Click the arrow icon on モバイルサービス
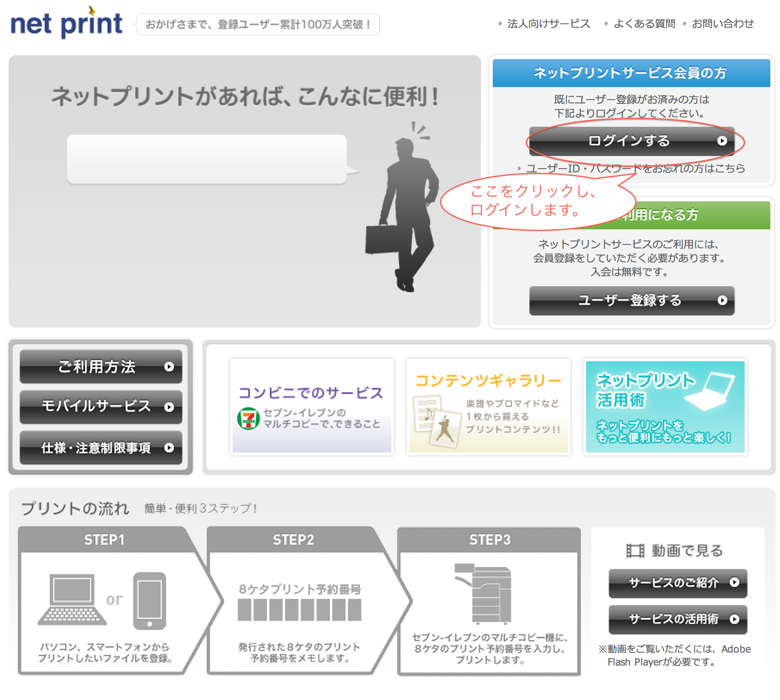Viewport: 780px width, 700px height. coord(169,407)
